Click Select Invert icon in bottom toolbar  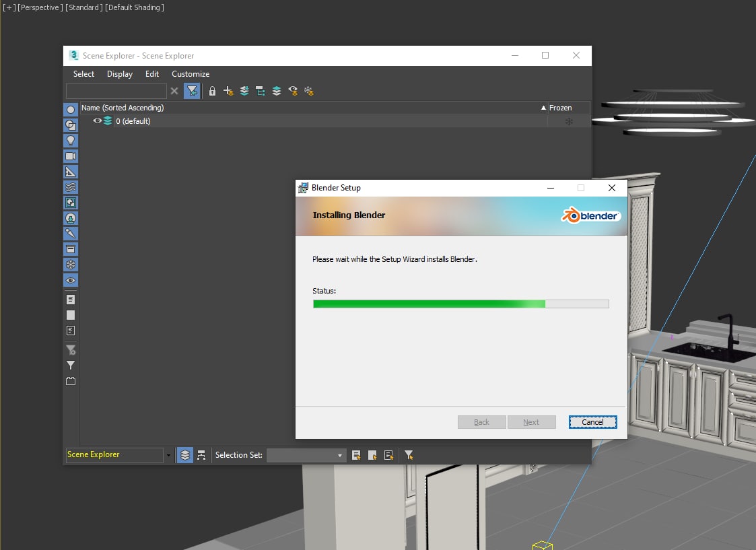tap(388, 455)
